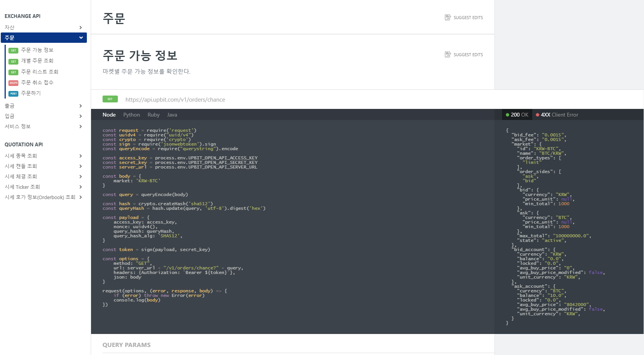Image resolution: width=644 pixels, height=355 pixels.
Task: Select the 시세 호가 정보(Orderbook) 조회 sidebar item
Action: 44,197
